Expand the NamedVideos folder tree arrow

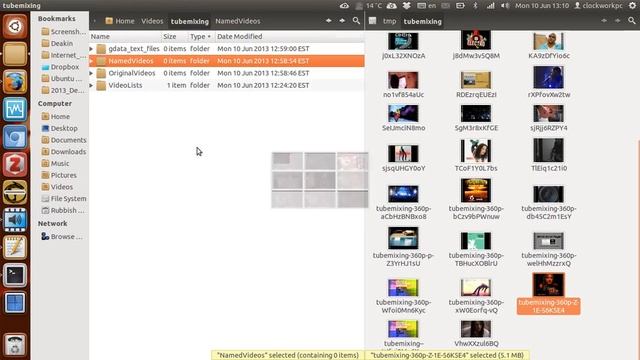point(91,61)
